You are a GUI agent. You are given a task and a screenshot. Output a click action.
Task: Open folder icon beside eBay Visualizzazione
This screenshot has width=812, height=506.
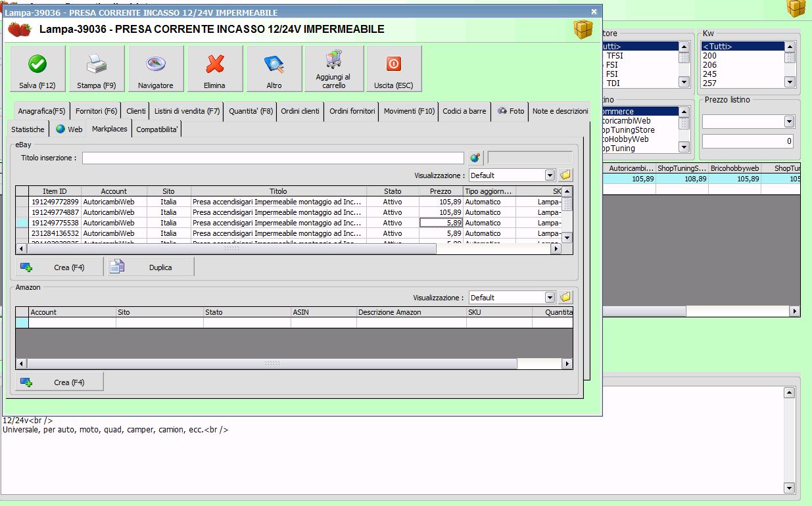coord(565,175)
